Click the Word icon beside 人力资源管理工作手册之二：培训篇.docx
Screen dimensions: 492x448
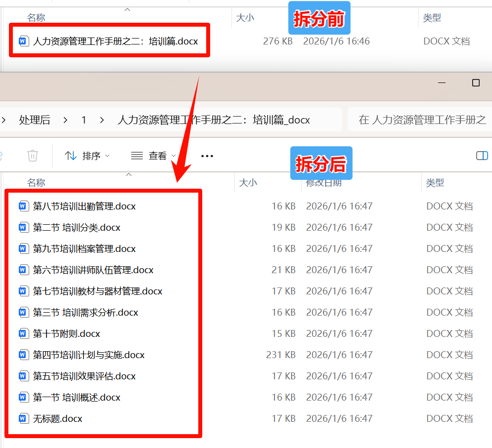click(x=23, y=41)
